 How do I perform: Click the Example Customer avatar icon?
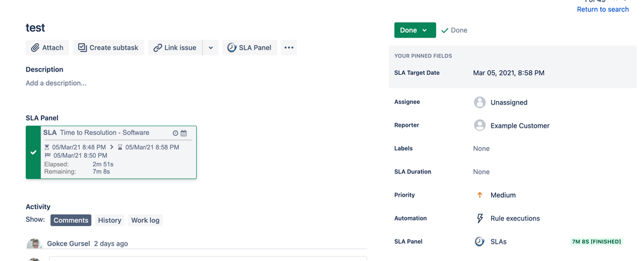point(479,125)
